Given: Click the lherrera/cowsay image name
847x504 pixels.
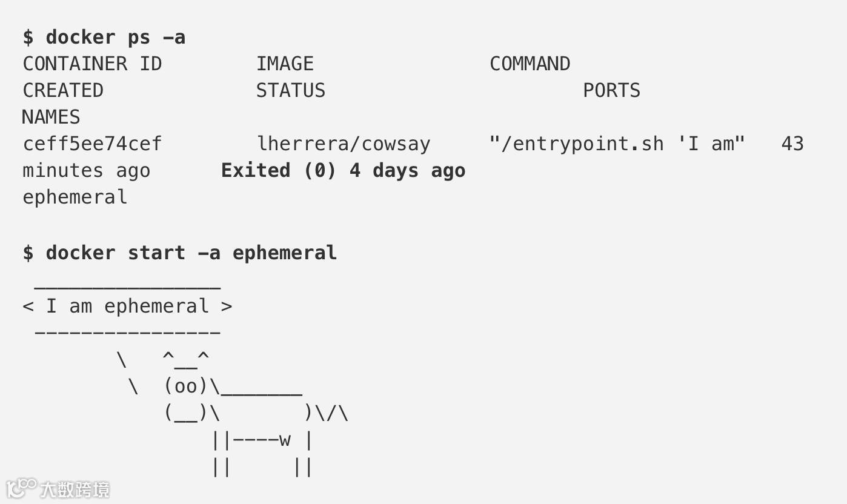Looking at the screenshot, I should point(344,144).
